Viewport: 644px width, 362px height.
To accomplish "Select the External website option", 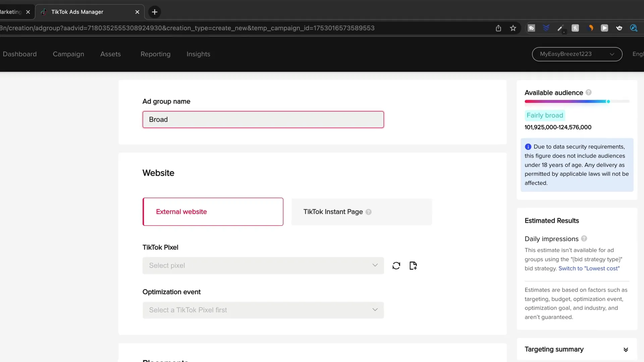I will coord(213,212).
